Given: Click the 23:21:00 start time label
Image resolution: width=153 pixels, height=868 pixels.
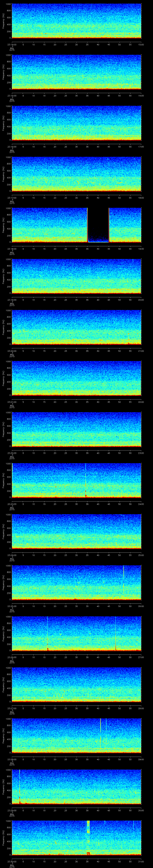Looking at the screenshot, I should coord(12,402).
